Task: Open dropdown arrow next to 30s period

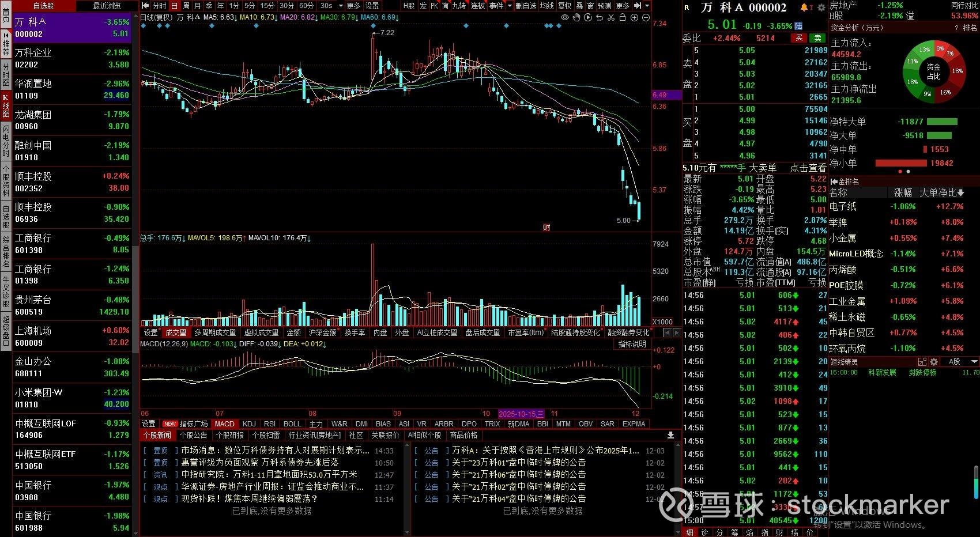Action: 341,6
